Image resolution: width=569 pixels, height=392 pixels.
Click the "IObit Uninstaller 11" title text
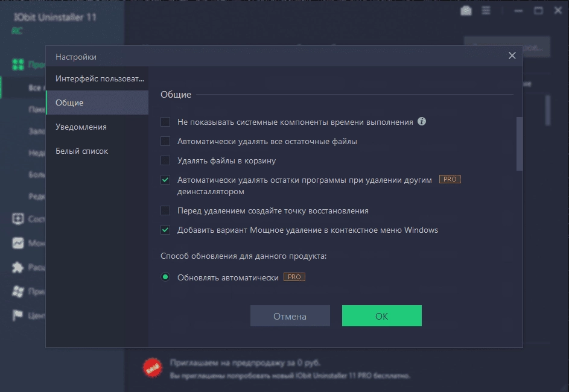click(x=55, y=17)
